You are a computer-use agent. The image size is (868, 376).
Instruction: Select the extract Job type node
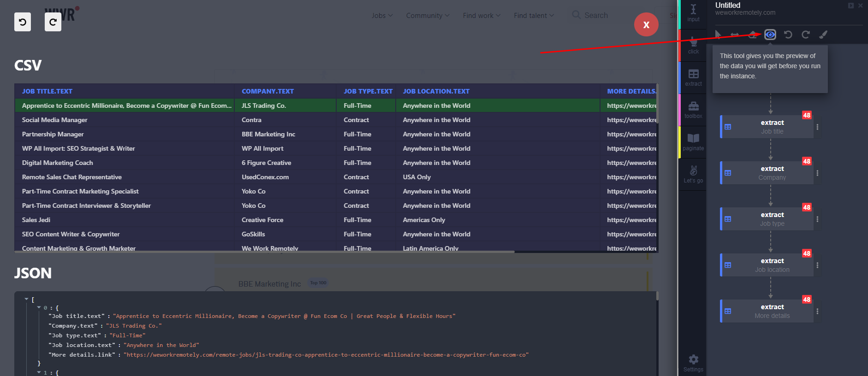click(767, 219)
